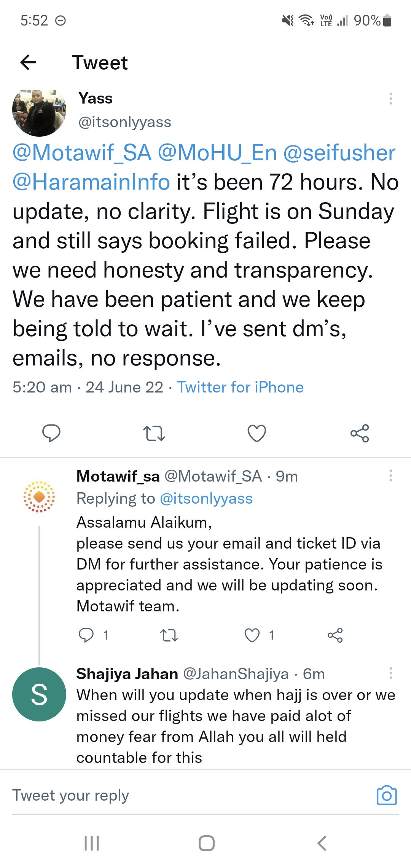The image size is (411, 868).
Task: Like the Motawif_sa reply
Action: tap(252, 635)
